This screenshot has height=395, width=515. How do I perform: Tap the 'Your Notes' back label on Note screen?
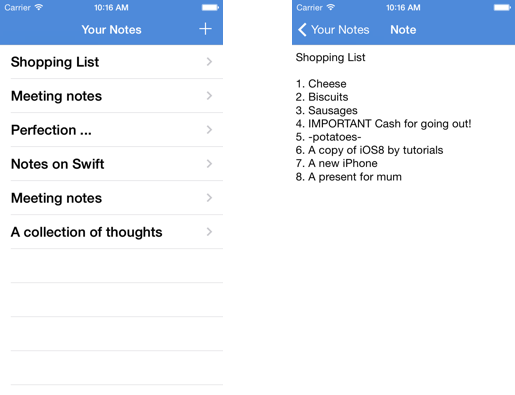(340, 30)
